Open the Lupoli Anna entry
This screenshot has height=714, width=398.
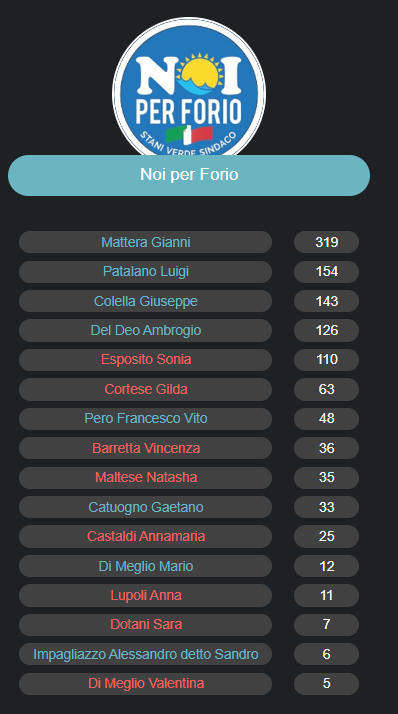tap(145, 595)
